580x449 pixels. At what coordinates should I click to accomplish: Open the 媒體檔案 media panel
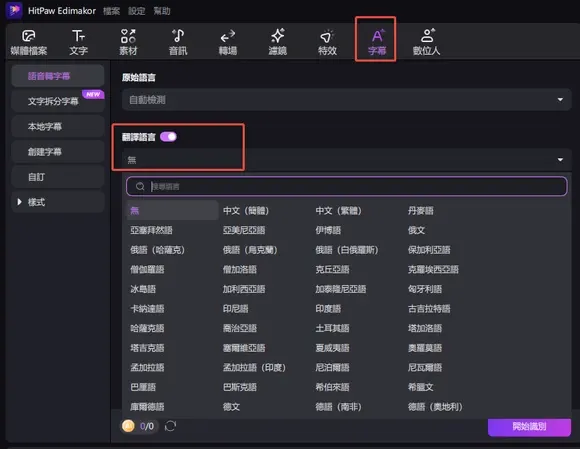point(28,42)
